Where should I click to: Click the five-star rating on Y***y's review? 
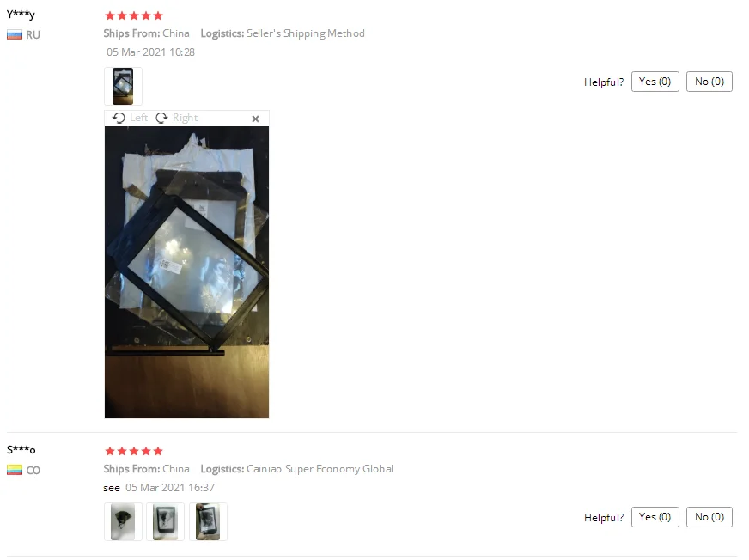134,15
